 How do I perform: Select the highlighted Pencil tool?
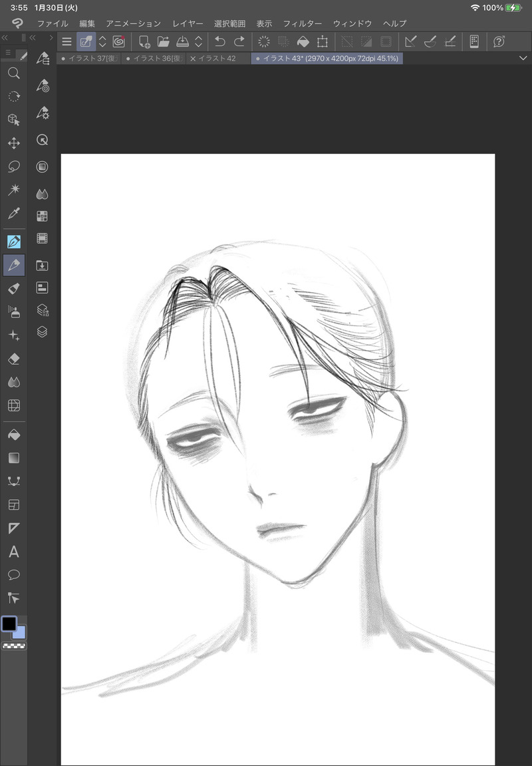(14, 266)
